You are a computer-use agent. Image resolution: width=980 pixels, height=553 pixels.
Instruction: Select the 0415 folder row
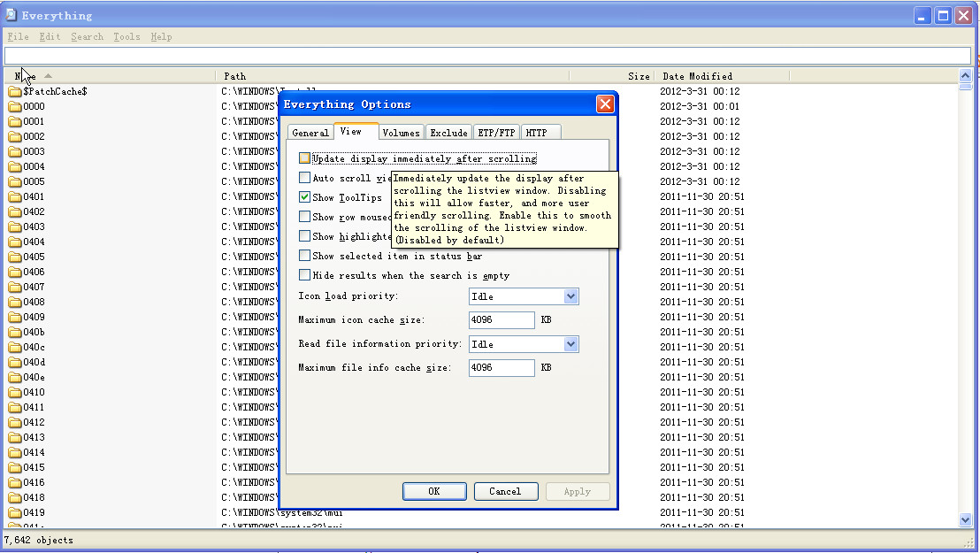(142, 467)
